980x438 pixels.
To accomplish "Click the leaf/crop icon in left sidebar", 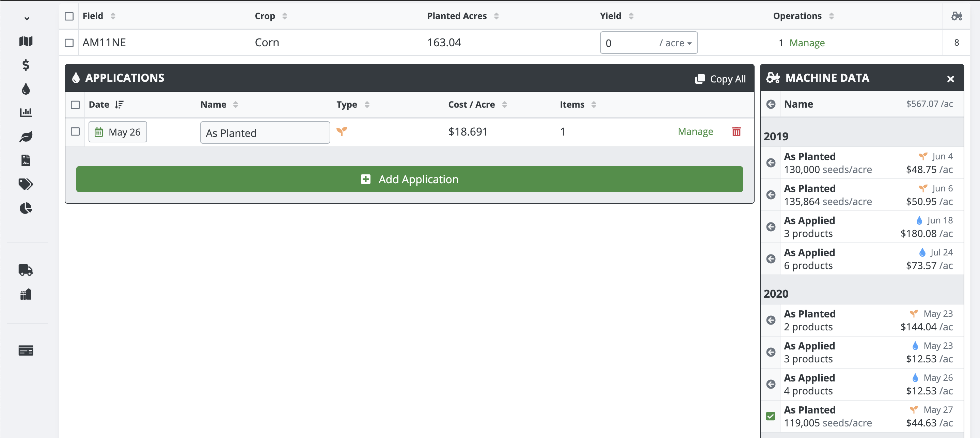I will (x=26, y=136).
